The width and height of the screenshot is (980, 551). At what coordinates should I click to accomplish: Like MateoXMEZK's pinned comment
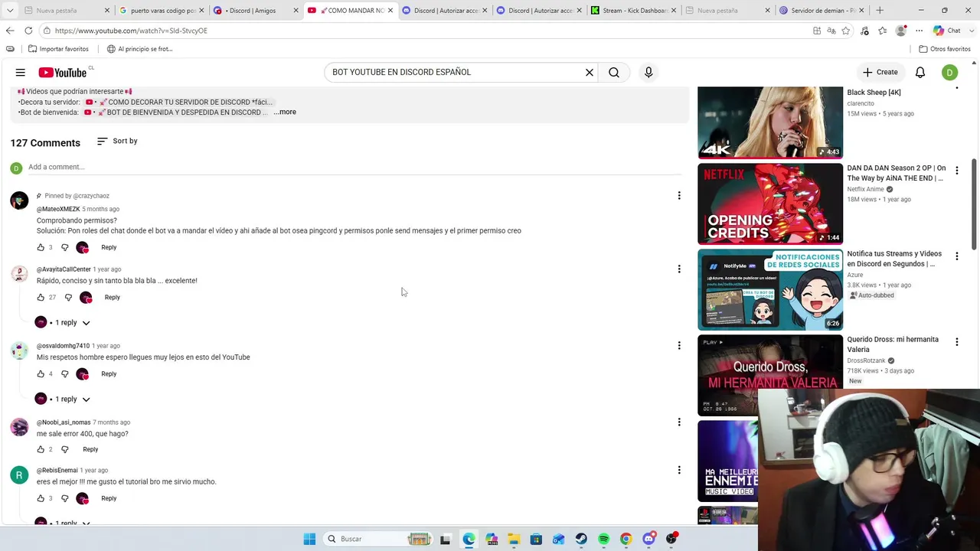(x=41, y=247)
